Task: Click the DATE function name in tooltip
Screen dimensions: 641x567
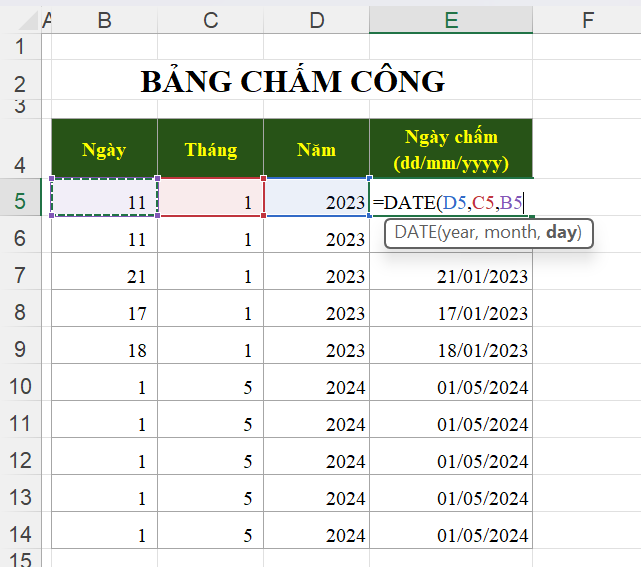Action: (x=413, y=234)
